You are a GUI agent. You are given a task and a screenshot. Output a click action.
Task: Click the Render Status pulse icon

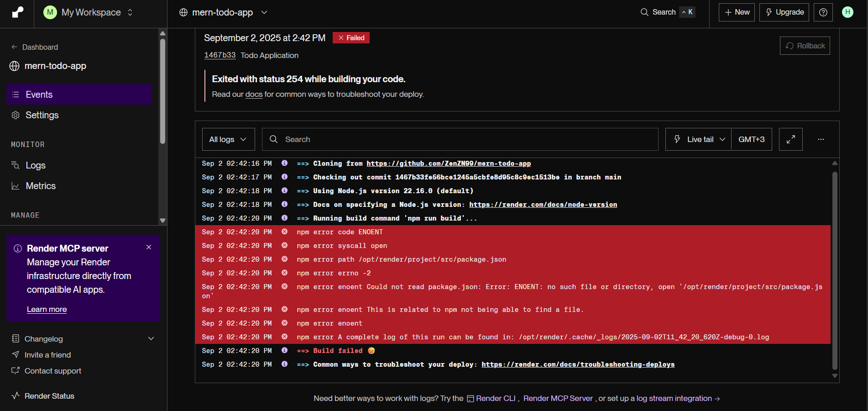(16, 395)
